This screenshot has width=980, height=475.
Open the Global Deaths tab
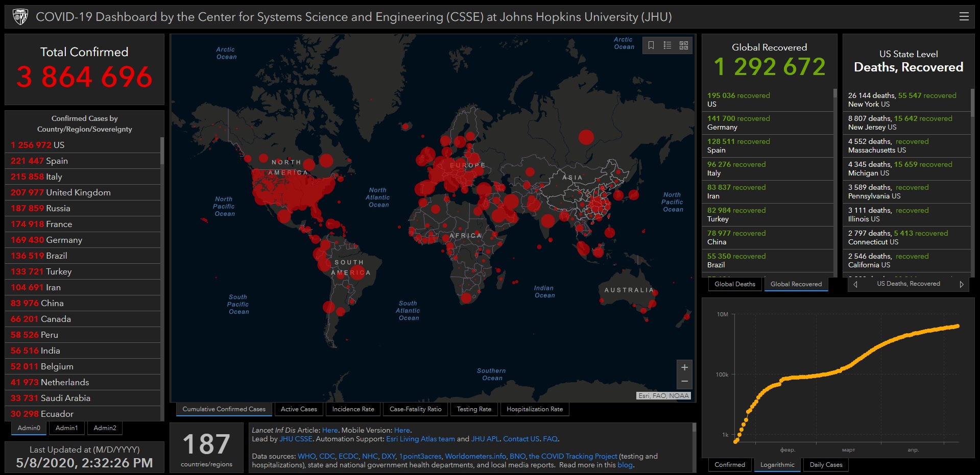click(x=734, y=284)
